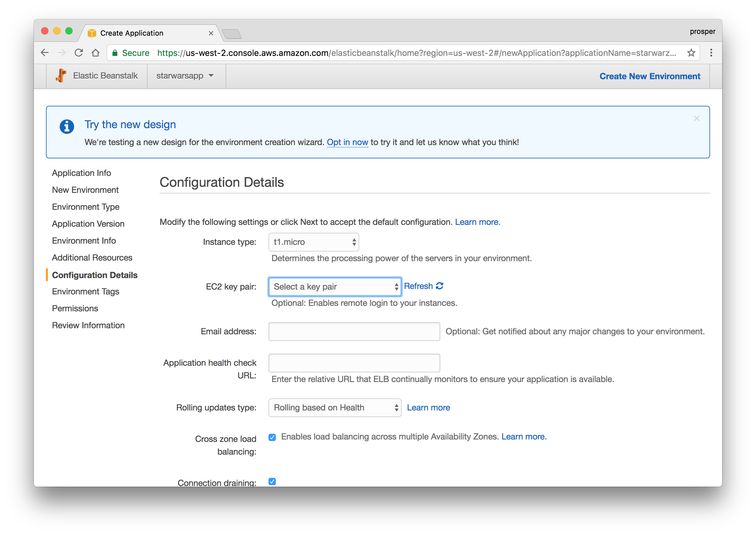Go to Environment Info step
756x535 pixels.
click(84, 241)
